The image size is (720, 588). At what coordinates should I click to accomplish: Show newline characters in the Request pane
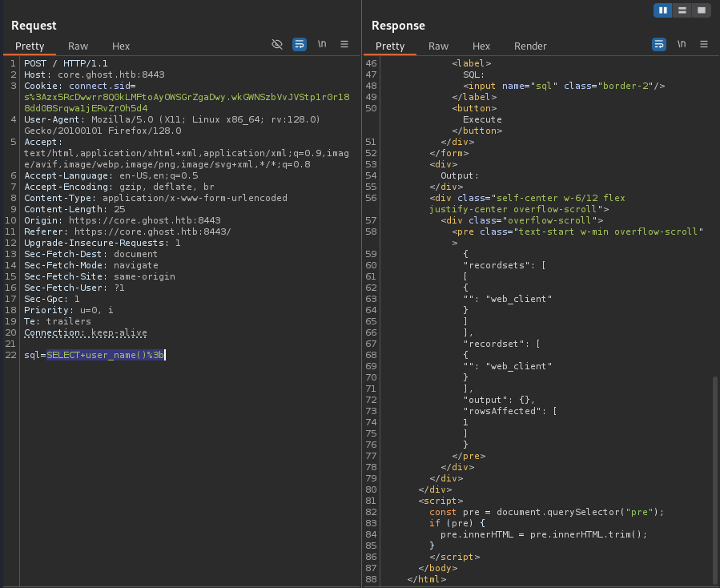coord(322,45)
